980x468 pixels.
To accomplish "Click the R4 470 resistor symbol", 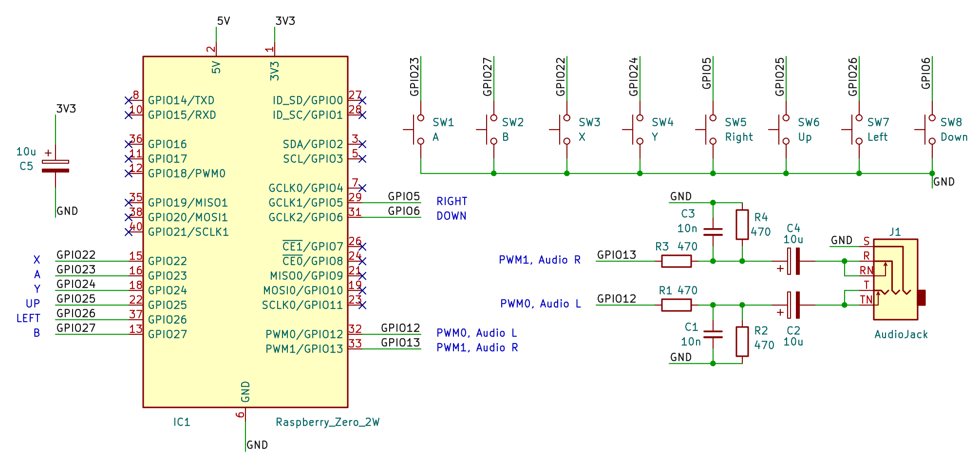I will pyautogui.click(x=742, y=225).
